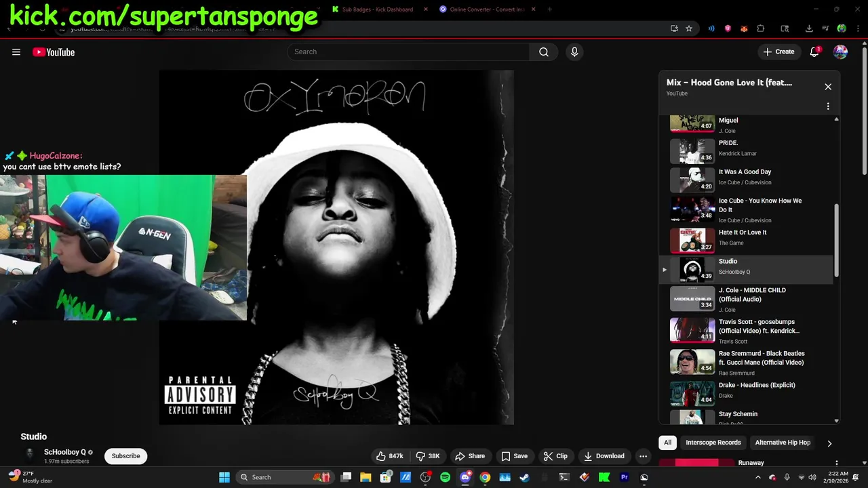This screenshot has width=868, height=488.
Task: Open the YouTube hamburger guide menu
Action: pos(16,52)
